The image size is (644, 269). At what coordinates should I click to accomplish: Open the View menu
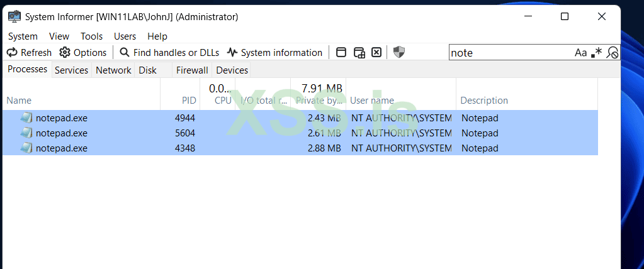click(59, 36)
